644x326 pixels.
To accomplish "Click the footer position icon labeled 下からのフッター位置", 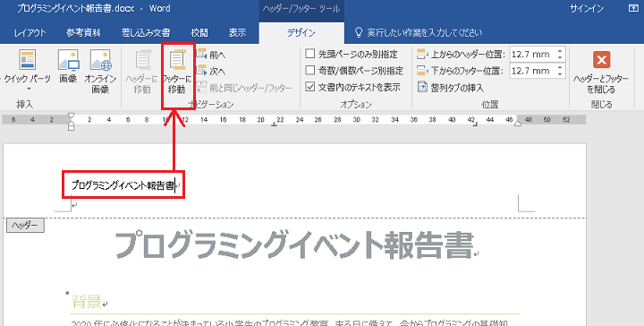I will coord(422,71).
